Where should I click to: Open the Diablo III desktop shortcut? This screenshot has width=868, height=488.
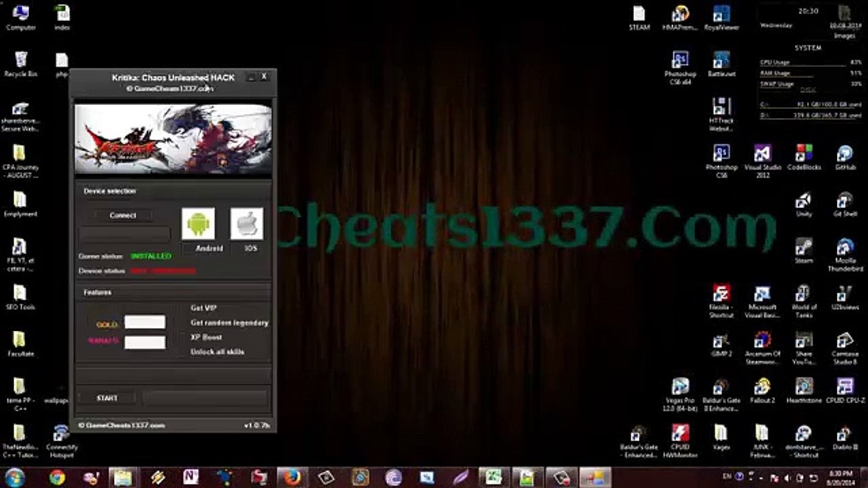[x=845, y=437]
